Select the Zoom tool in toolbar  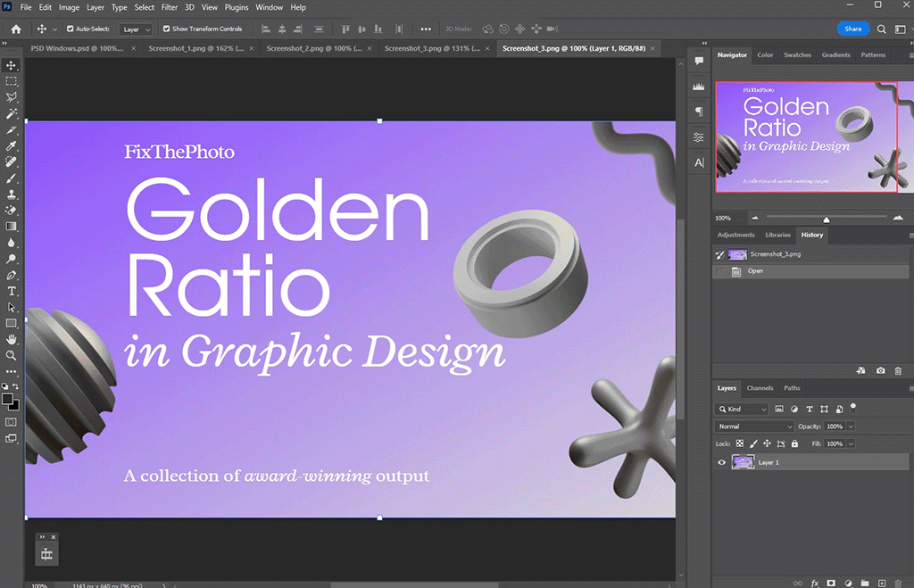12,355
